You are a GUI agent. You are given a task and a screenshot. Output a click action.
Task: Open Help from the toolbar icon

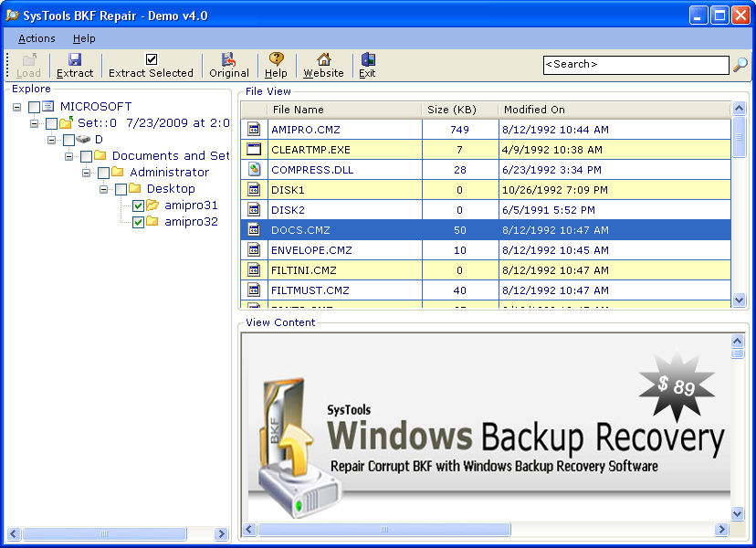276,59
